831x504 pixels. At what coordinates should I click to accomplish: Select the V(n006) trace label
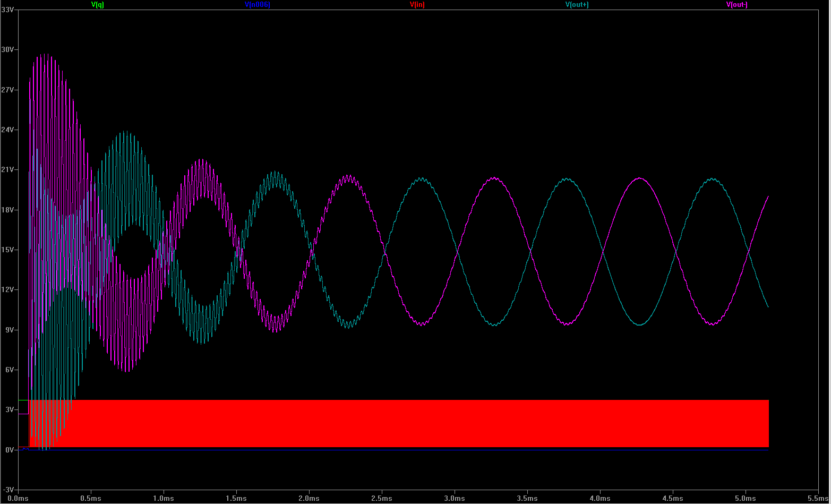click(258, 4)
